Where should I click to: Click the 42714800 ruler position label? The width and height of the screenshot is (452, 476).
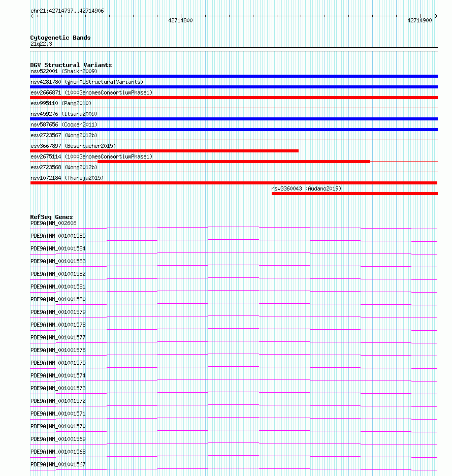(180, 20)
